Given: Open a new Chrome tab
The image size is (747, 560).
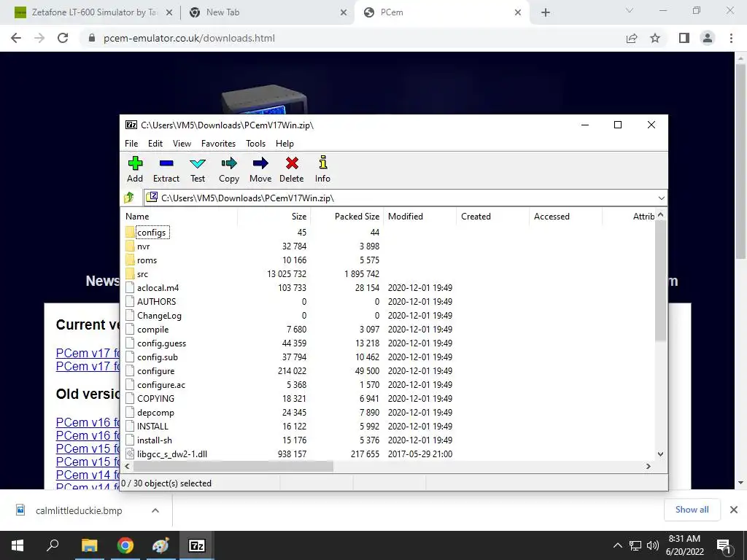Looking at the screenshot, I should (546, 12).
